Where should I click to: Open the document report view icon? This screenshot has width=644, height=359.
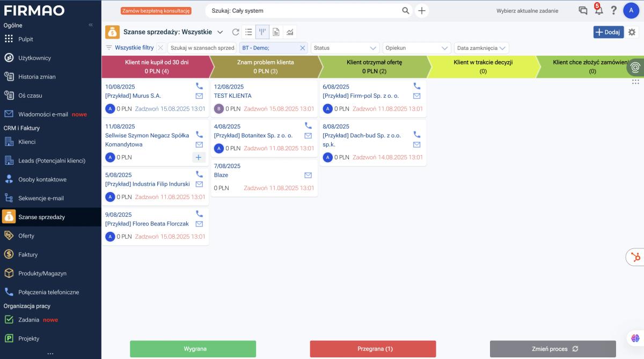click(x=276, y=32)
